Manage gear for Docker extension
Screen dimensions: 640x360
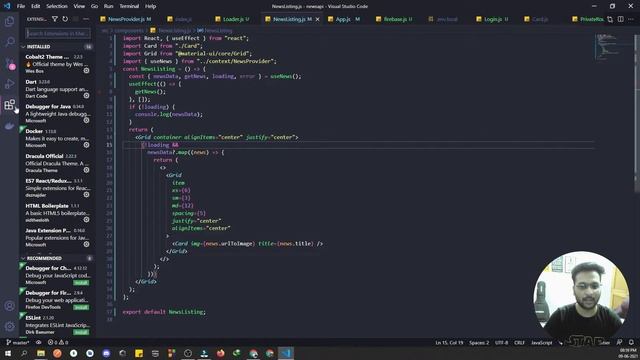86,145
